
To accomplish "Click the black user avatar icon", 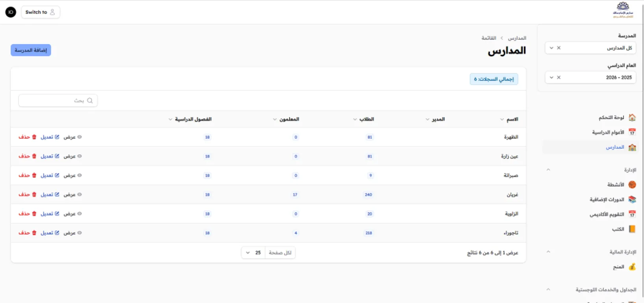I will (x=11, y=12).
